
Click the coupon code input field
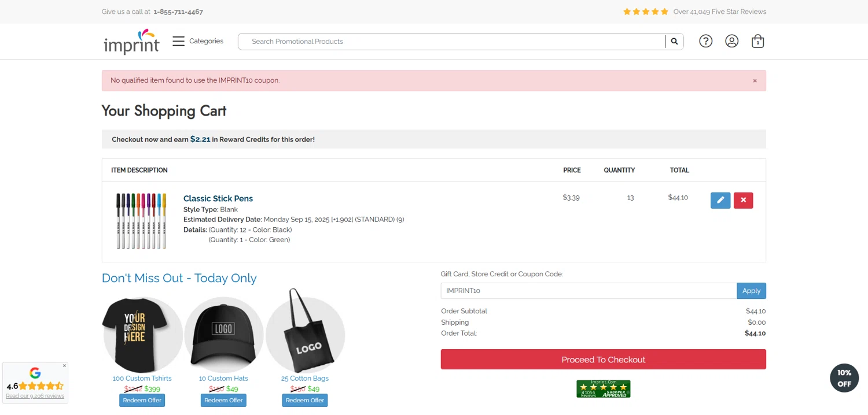tap(589, 291)
